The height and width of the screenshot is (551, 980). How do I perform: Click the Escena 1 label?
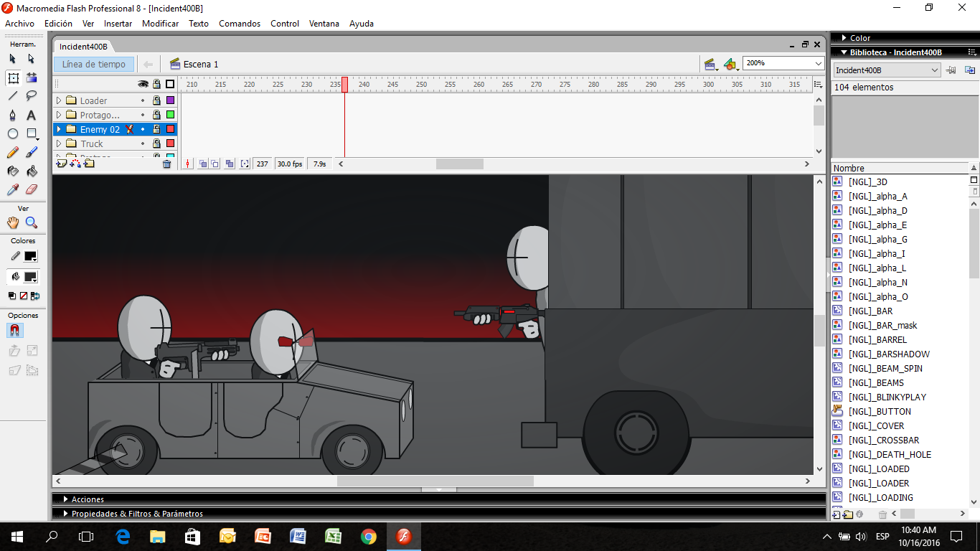(201, 64)
